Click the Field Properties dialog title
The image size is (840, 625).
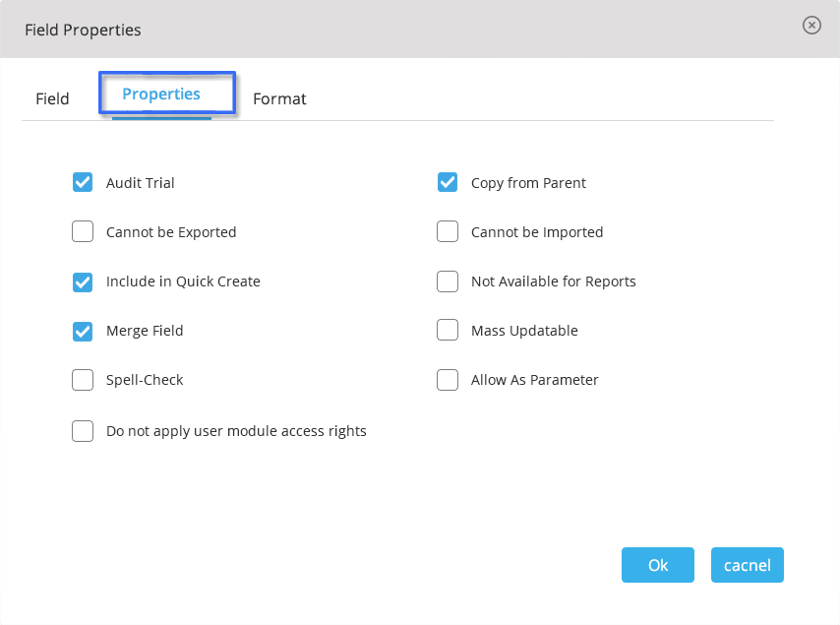click(83, 30)
